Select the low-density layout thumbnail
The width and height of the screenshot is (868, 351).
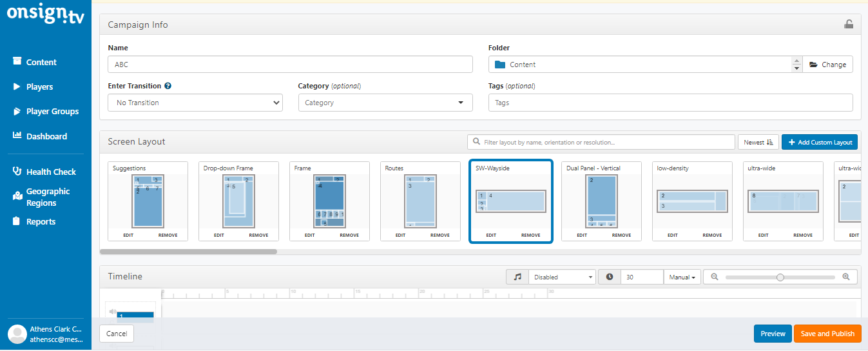coord(692,201)
